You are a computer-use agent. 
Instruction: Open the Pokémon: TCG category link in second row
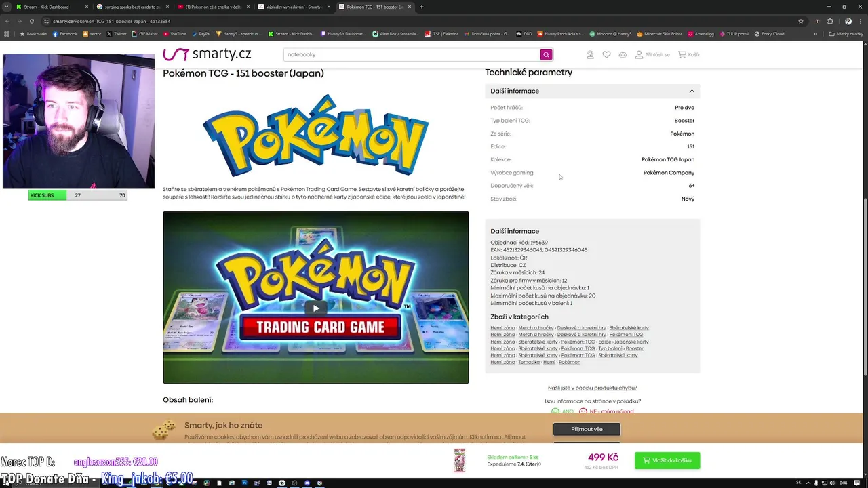[x=626, y=335]
